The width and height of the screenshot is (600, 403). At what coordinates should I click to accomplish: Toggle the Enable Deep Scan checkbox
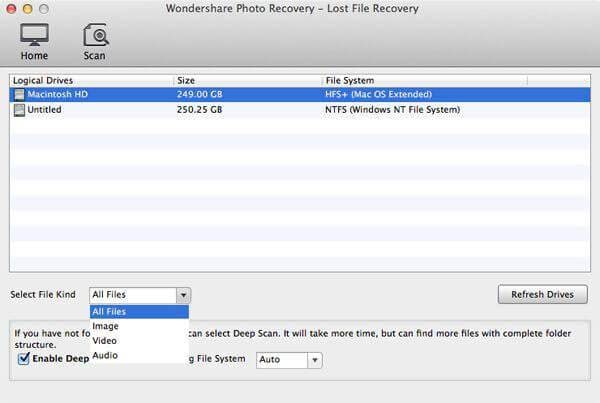(x=23, y=358)
